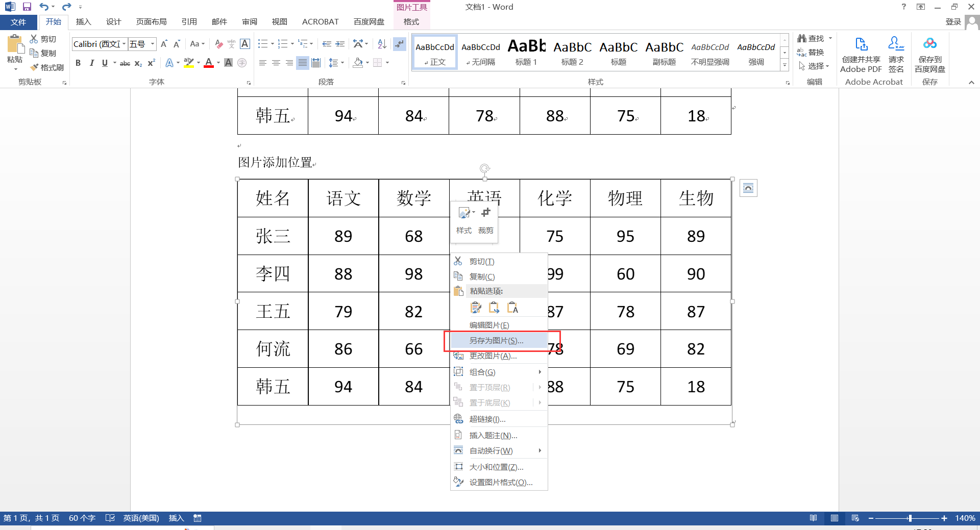Toggle strikethrough formatting
The width and height of the screenshot is (980, 530).
click(125, 63)
